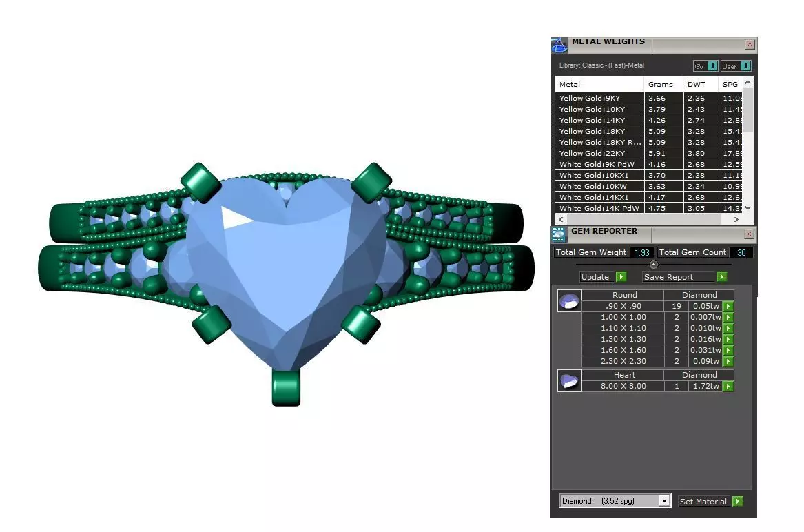This screenshot has height=532, width=804.
Task: Select the White Gold:10KX1 row
Action: tap(648, 176)
